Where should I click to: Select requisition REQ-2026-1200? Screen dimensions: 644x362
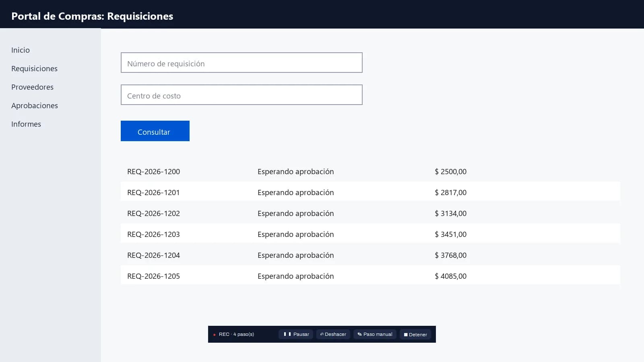click(370, 171)
